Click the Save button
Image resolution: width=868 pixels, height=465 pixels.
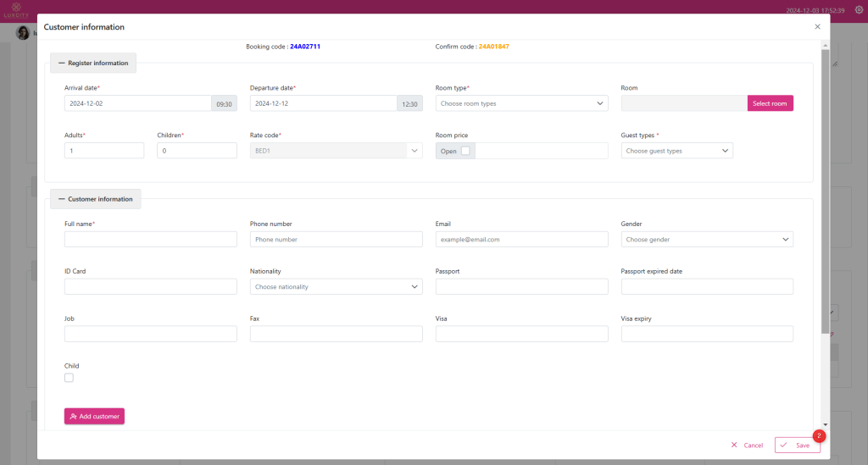pos(797,445)
